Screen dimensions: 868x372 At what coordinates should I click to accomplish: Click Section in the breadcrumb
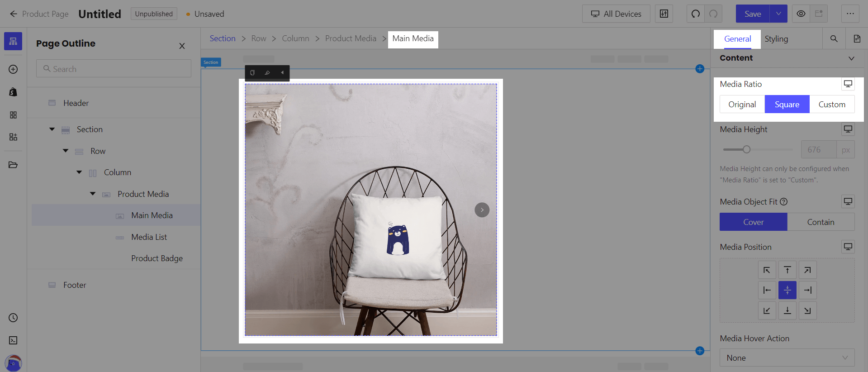pyautogui.click(x=223, y=38)
